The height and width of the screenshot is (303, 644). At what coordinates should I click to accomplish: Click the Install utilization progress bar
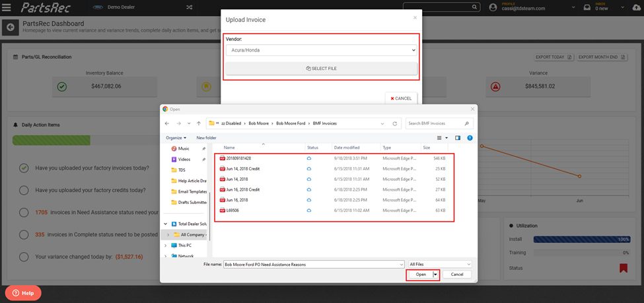581,240
